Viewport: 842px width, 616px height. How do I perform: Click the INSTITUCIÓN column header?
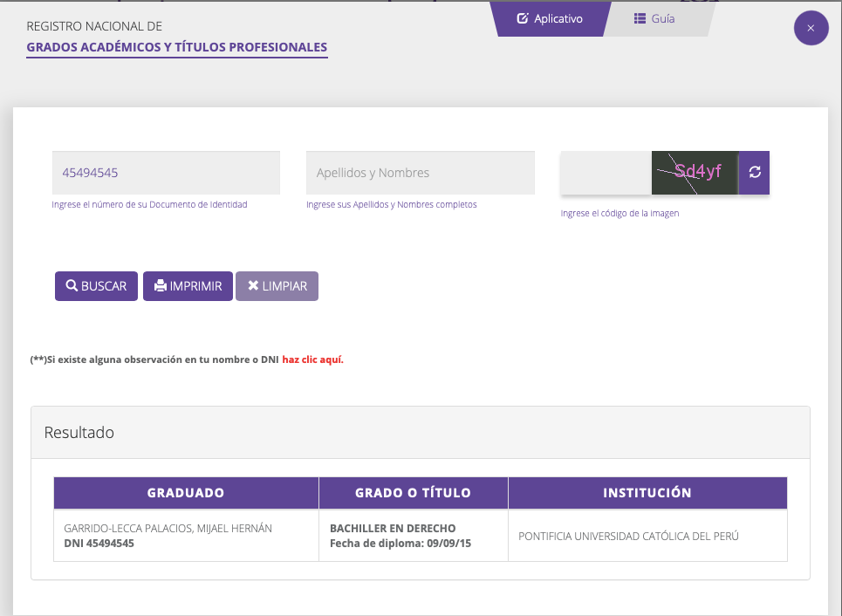pos(647,493)
